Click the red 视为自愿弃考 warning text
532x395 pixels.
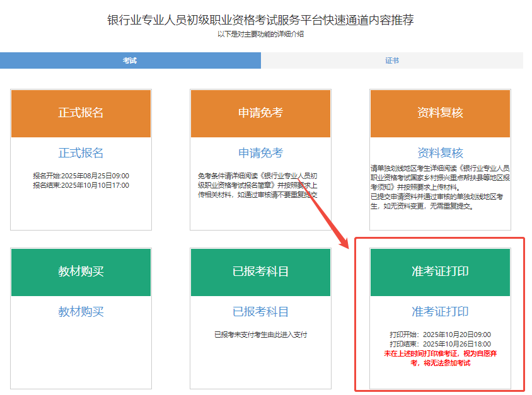(440, 359)
